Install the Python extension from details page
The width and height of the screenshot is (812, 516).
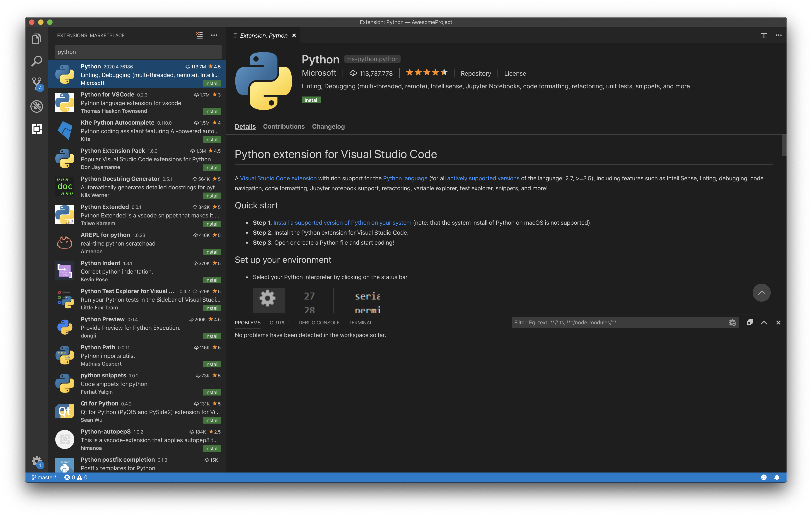tap(311, 100)
